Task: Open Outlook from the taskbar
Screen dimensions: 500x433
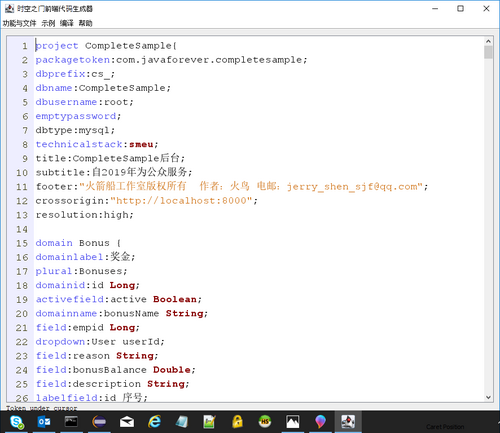Action: 44,422
